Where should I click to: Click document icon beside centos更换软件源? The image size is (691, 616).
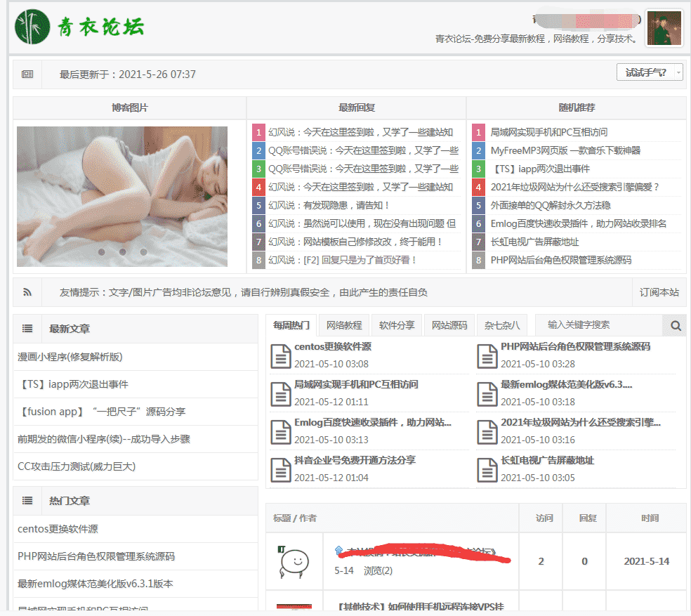pyautogui.click(x=281, y=355)
